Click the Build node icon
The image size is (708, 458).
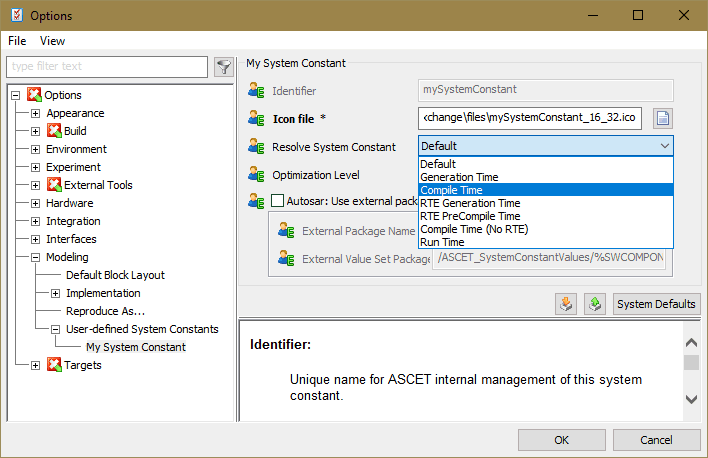point(54,131)
